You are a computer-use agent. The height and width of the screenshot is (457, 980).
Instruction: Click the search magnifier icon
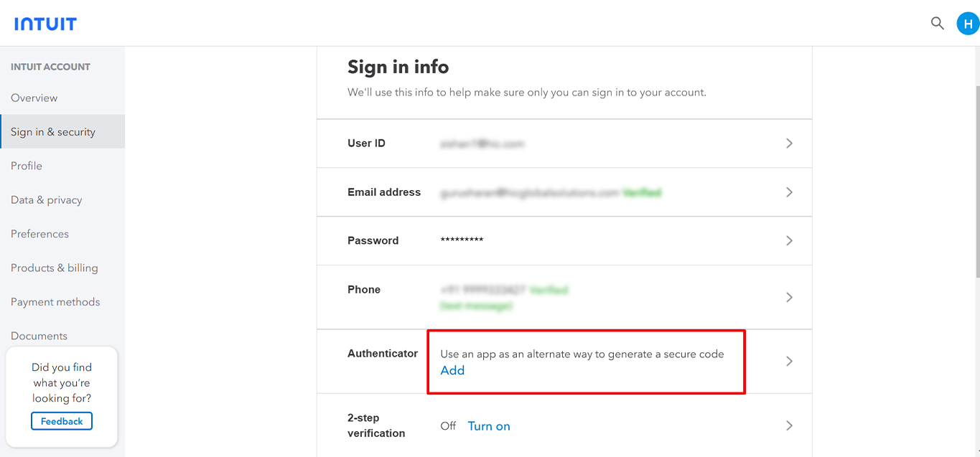click(937, 23)
